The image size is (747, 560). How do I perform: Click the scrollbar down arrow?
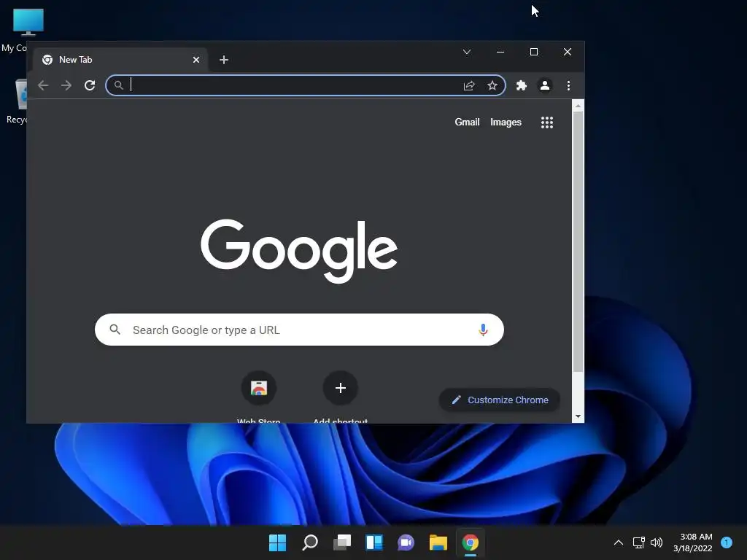click(578, 416)
